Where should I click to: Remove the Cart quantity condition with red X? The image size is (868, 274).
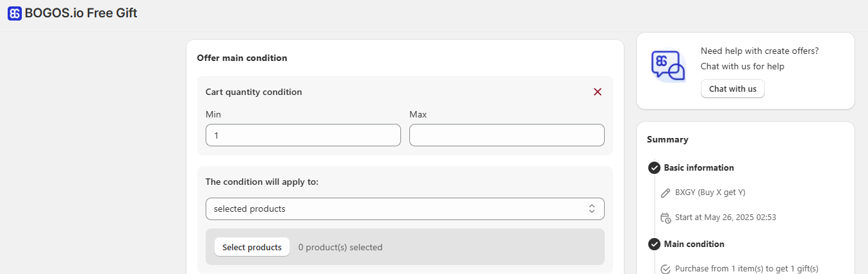tap(598, 92)
